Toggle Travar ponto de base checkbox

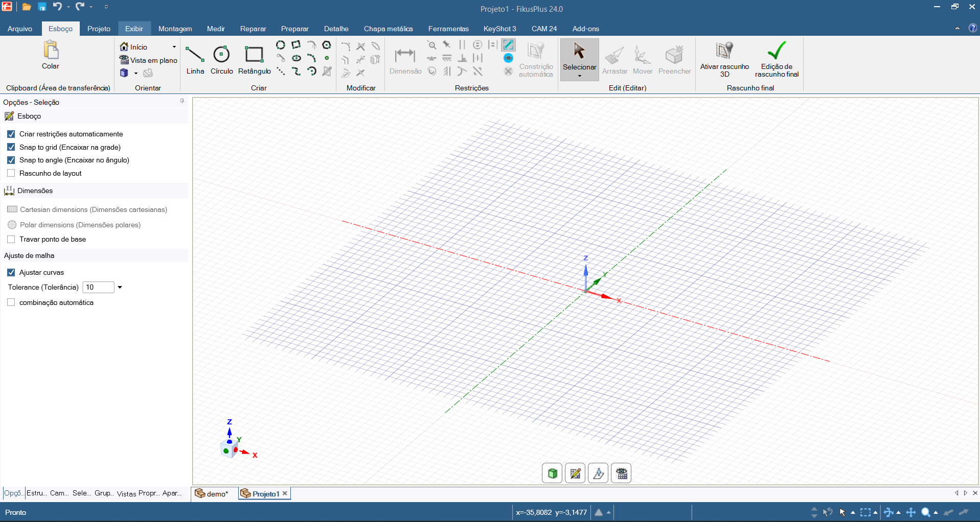[x=11, y=239]
